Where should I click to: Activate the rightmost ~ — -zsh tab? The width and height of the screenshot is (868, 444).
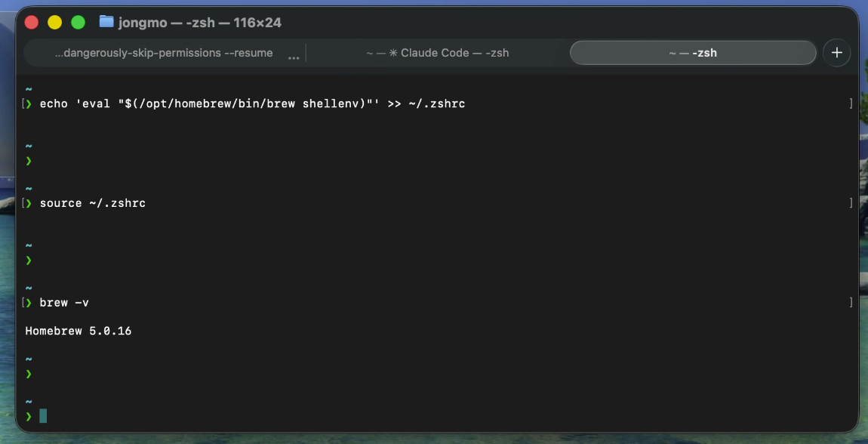[x=692, y=53]
